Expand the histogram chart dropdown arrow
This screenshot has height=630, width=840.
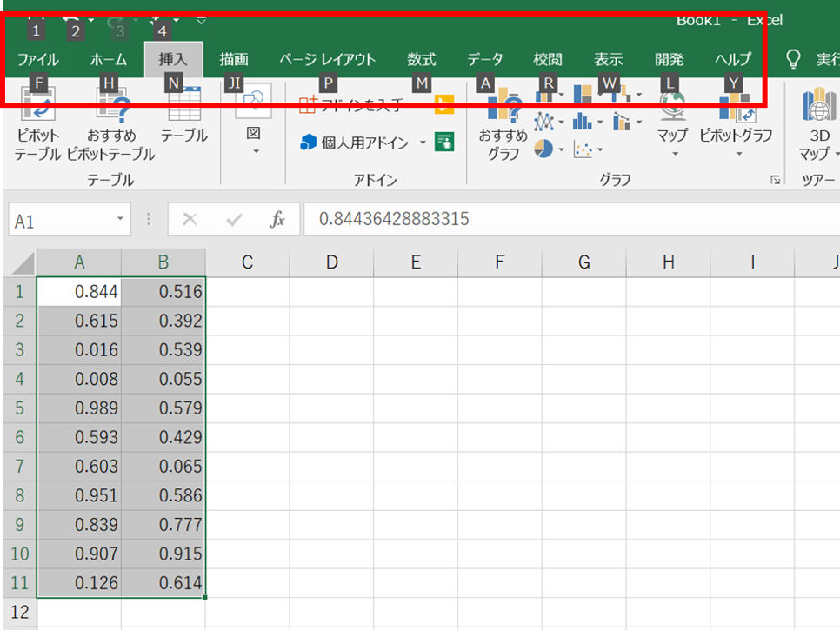600,122
